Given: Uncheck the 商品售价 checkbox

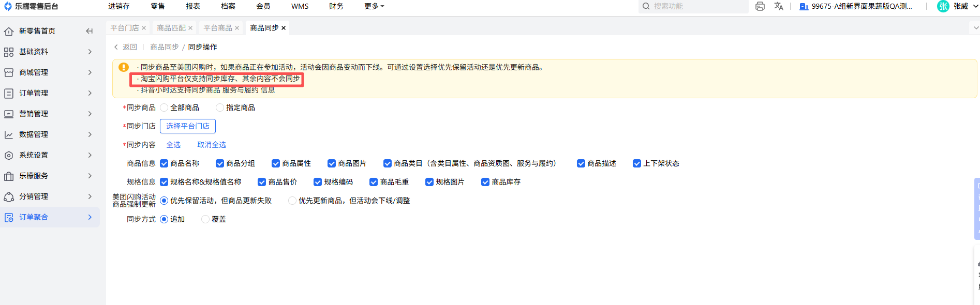Looking at the screenshot, I should [262, 182].
